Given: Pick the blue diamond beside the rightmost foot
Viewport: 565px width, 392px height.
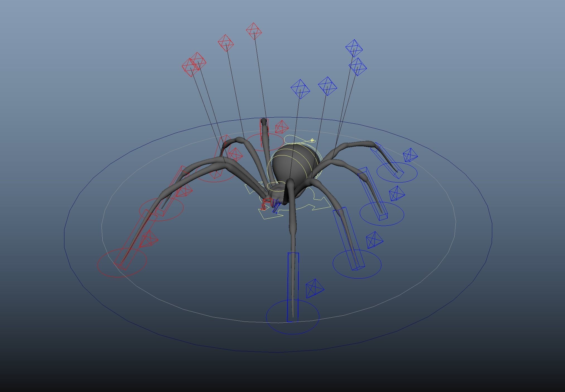Looking at the screenshot, I should point(411,155).
